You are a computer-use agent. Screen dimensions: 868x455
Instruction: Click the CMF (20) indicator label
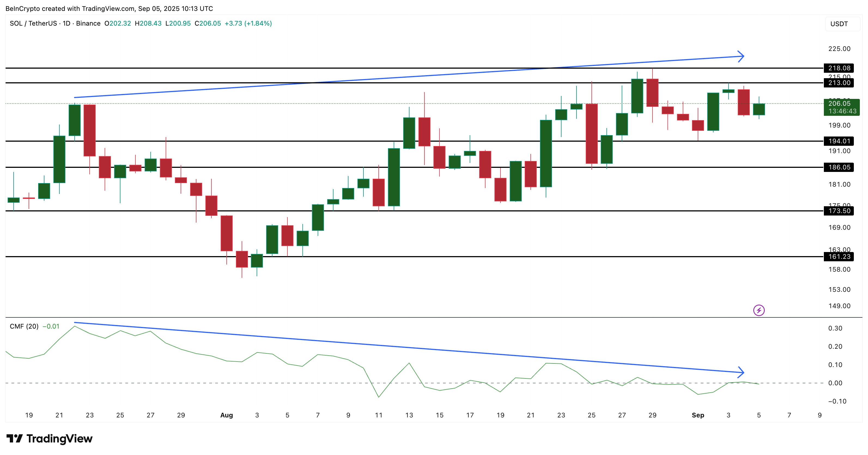coord(24,326)
